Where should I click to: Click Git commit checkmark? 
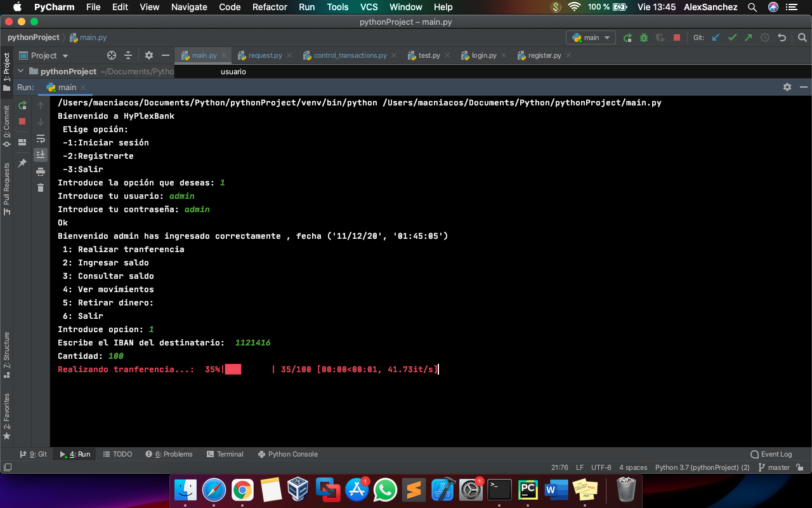(x=732, y=37)
